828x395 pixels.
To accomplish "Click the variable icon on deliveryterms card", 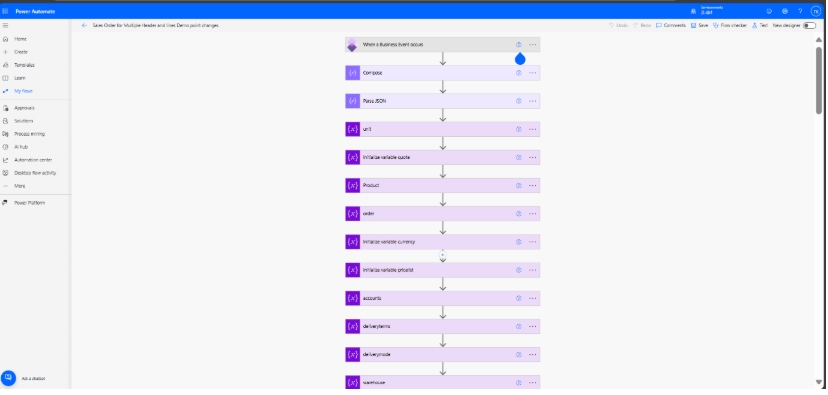I will click(x=353, y=326).
